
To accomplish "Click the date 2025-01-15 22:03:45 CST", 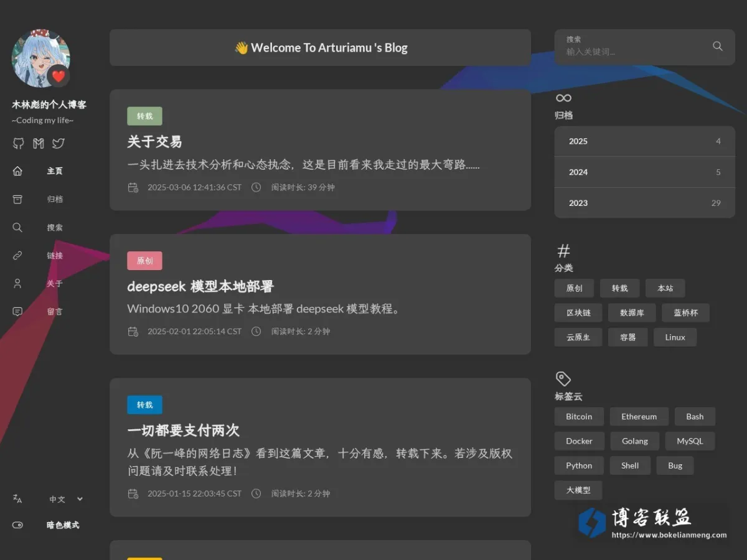I will (x=194, y=493).
